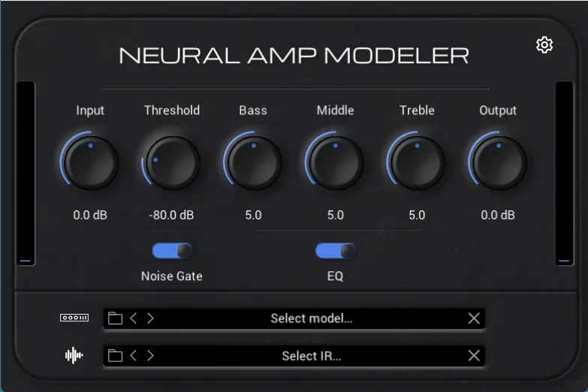Click the Threshold knob
The height and width of the screenshot is (392, 588).
pyautogui.click(x=172, y=162)
